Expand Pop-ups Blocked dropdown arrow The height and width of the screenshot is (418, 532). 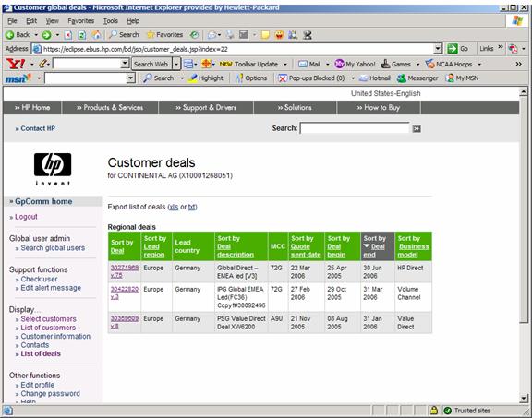click(353, 78)
